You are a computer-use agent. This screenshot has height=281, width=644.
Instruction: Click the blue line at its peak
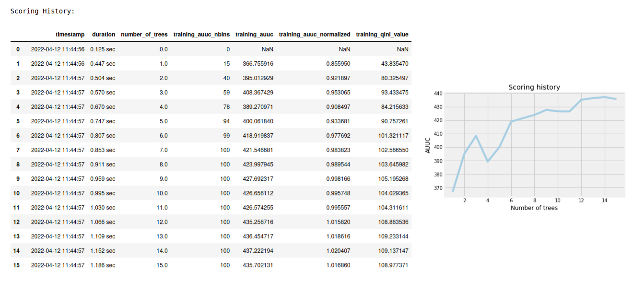(605, 97)
